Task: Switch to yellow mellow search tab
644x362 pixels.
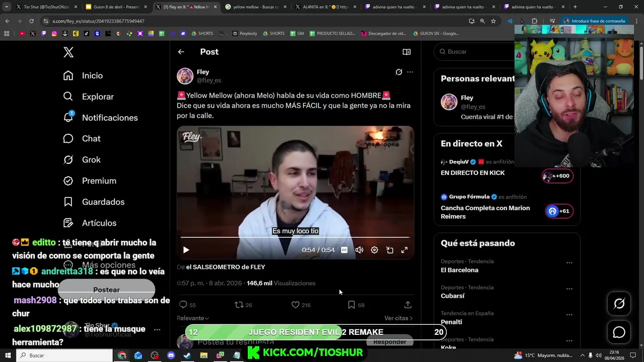Action: click(x=255, y=7)
